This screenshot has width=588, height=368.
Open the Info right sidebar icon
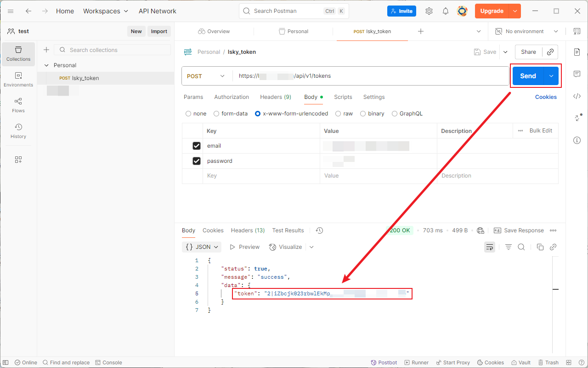[577, 140]
